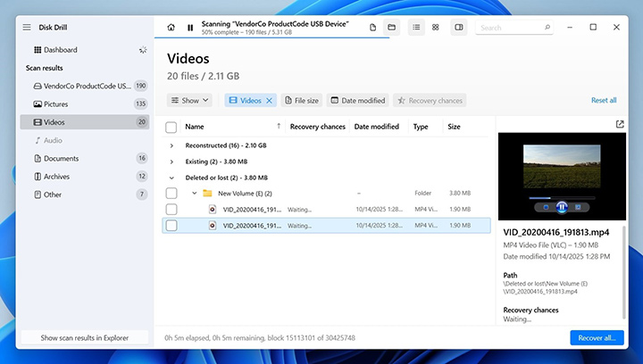Image resolution: width=643 pixels, height=364 pixels.
Task: Open the File size filter
Action: point(302,100)
